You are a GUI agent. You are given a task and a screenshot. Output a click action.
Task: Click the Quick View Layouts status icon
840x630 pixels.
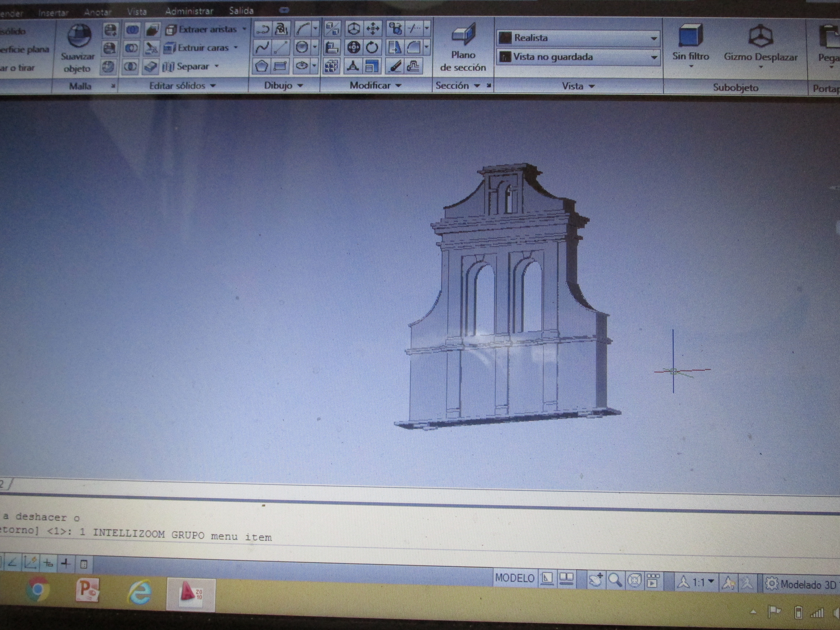pos(547,579)
